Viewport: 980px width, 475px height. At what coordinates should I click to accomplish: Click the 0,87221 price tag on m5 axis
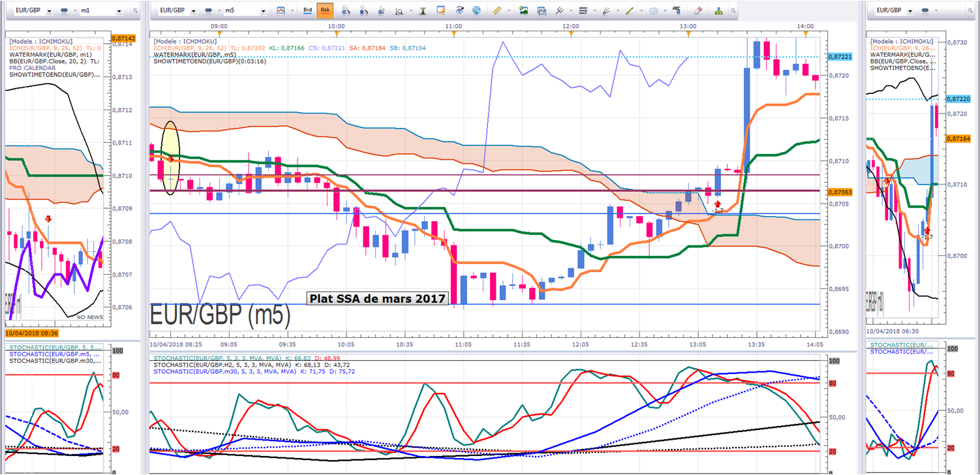(839, 57)
